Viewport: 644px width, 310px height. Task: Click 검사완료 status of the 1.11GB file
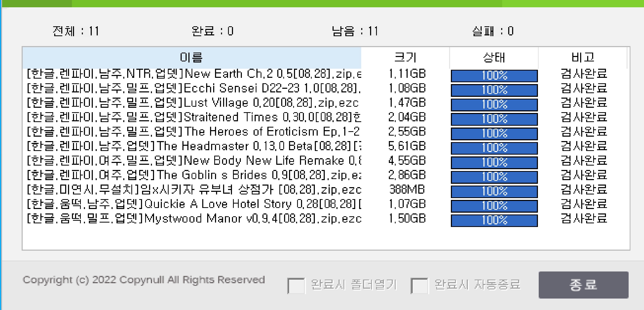pyautogui.click(x=584, y=74)
